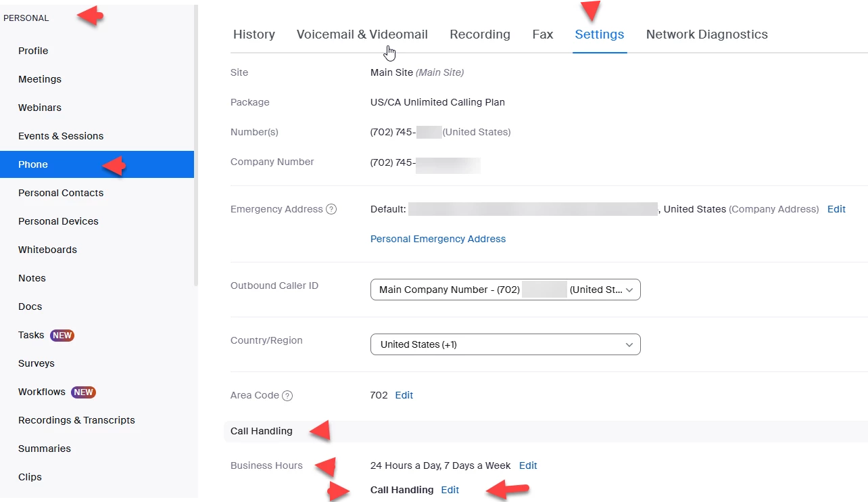Viewport: 868px width, 502px height.
Task: Click the Area Code help icon
Action: 287,396
